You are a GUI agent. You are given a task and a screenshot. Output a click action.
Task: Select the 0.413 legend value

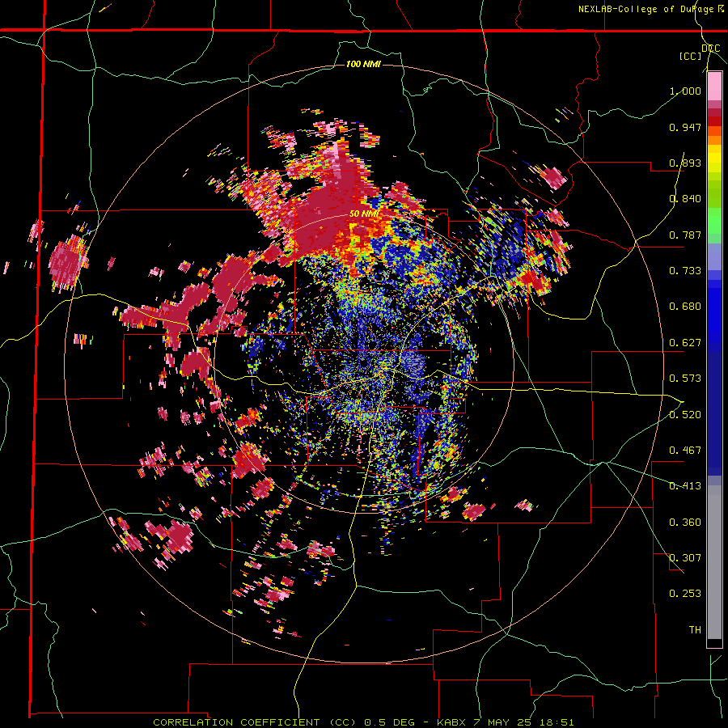click(x=685, y=486)
